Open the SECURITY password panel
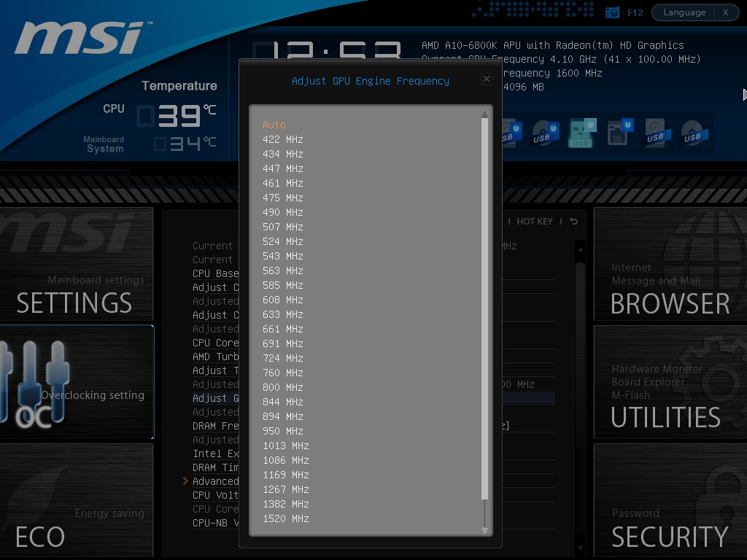This screenshot has width=747, height=560. 670,500
